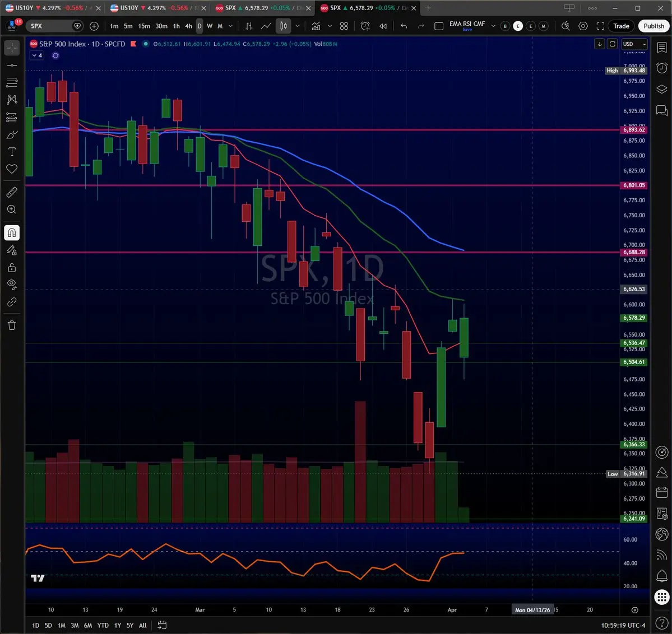672x634 pixels.
Task: Click the pink 6,688.28 price label
Action: [x=634, y=253]
